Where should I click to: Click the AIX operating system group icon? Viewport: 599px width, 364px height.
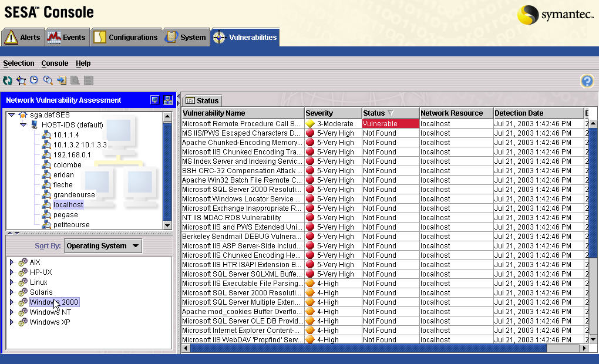23,262
